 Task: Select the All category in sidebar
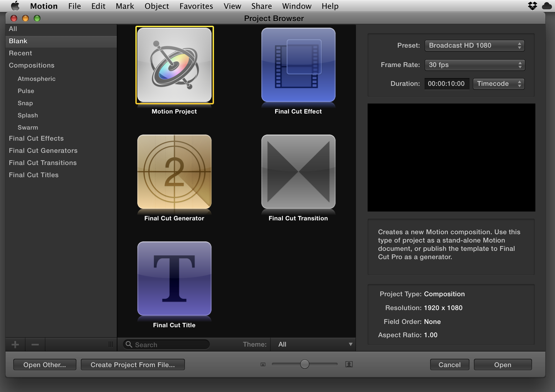pos(61,29)
